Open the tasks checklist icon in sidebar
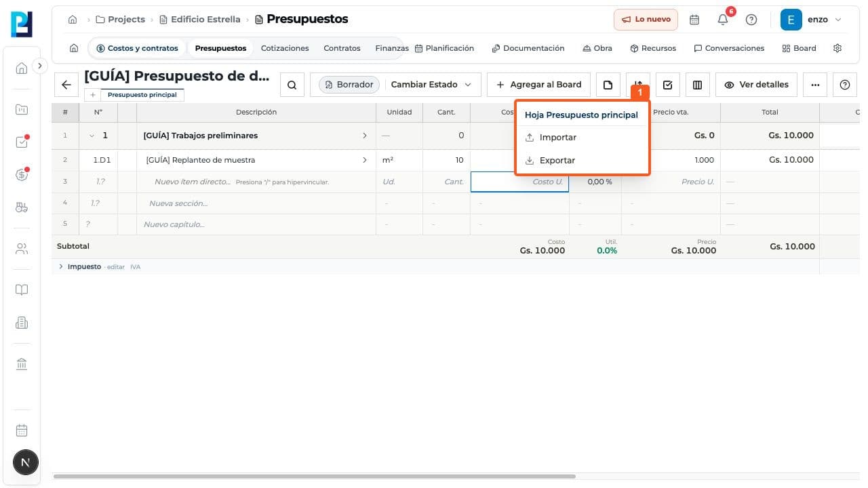This screenshot has height=488, width=868. [22, 142]
